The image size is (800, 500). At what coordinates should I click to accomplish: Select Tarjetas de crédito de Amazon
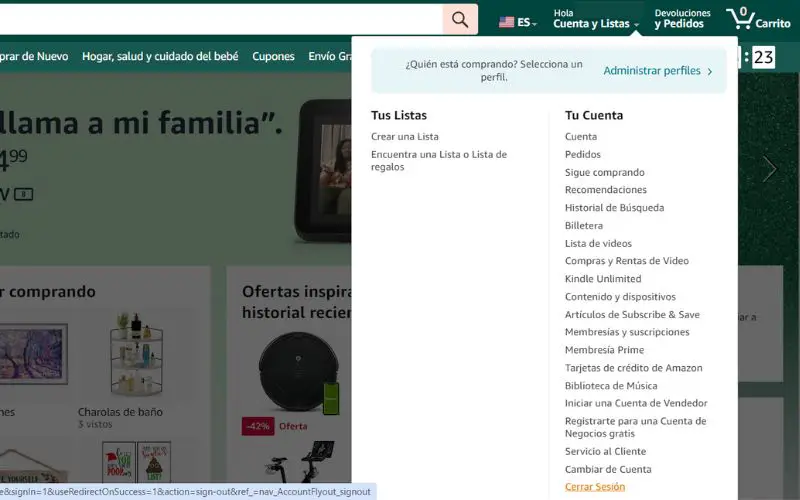click(633, 368)
